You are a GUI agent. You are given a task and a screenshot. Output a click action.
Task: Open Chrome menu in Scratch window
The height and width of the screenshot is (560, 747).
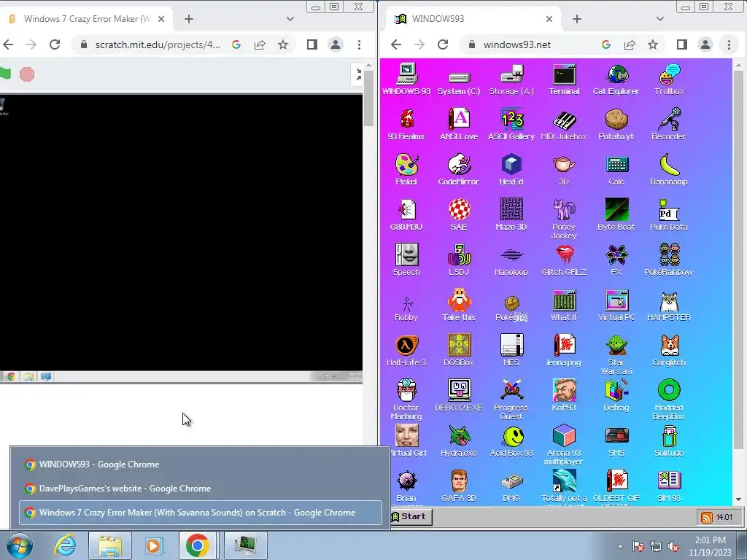click(359, 44)
